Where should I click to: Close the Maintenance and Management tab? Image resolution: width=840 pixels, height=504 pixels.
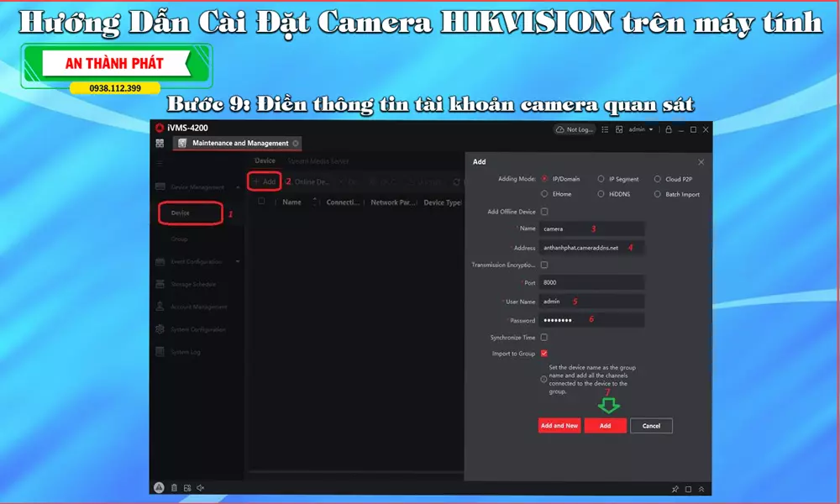pos(296,143)
